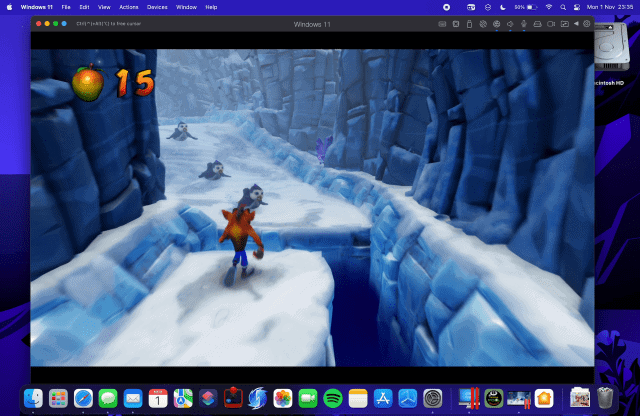Collapse toolbar icons with the left arrow

point(576,24)
